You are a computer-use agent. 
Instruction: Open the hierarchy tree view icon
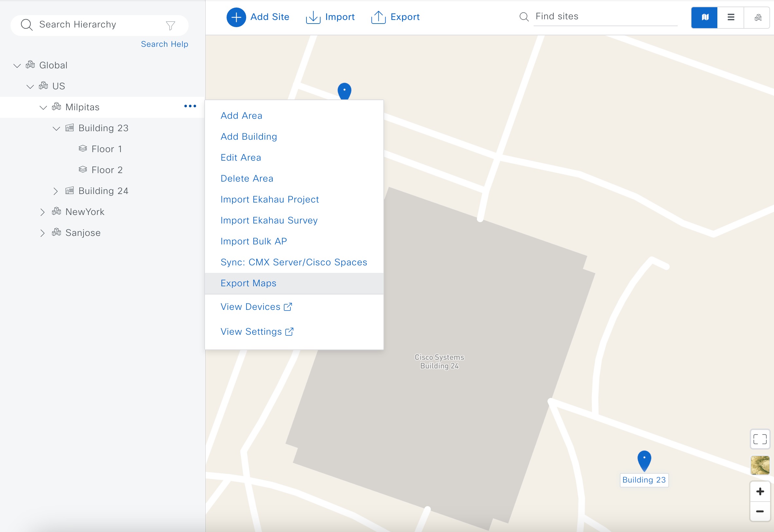[x=757, y=17]
